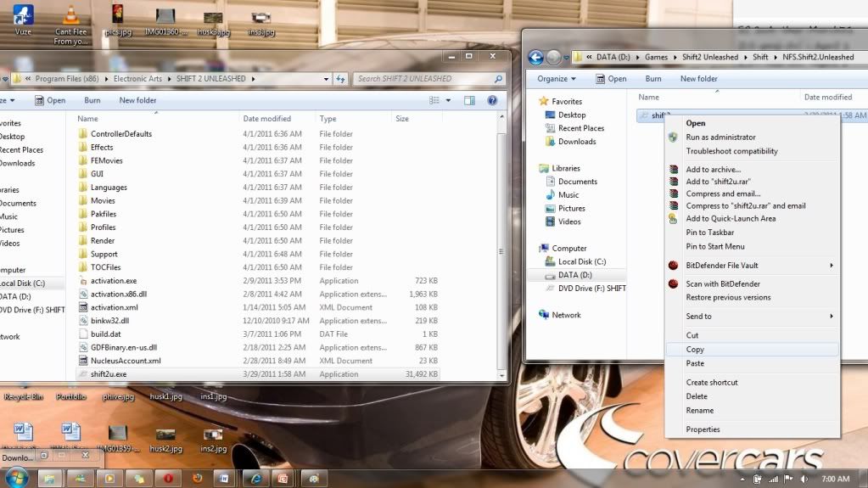Show hidden system tray icons arrow

click(742, 480)
